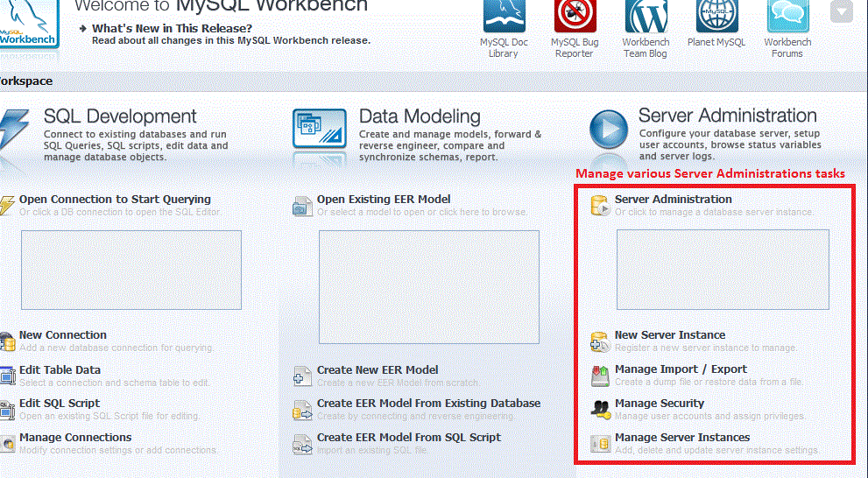Click Create EER Model From SQL Script icon
The height and width of the screenshot is (478, 868).
pyautogui.click(x=302, y=444)
